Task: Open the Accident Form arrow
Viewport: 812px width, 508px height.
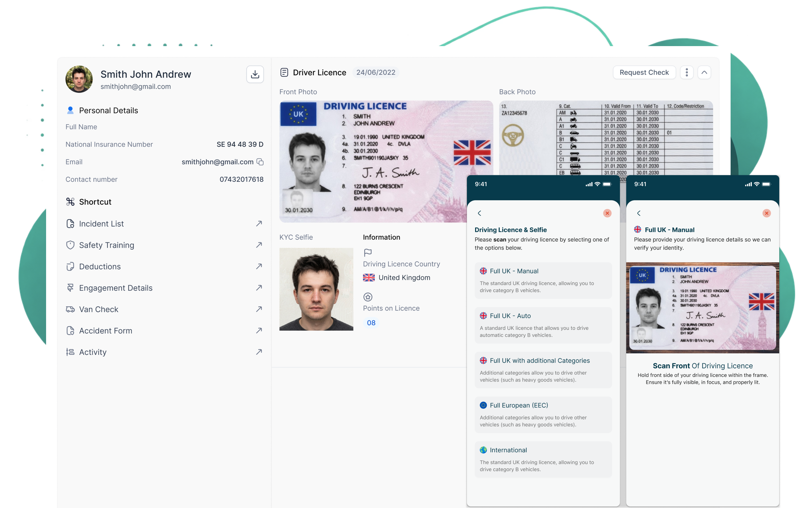Action: point(259,331)
